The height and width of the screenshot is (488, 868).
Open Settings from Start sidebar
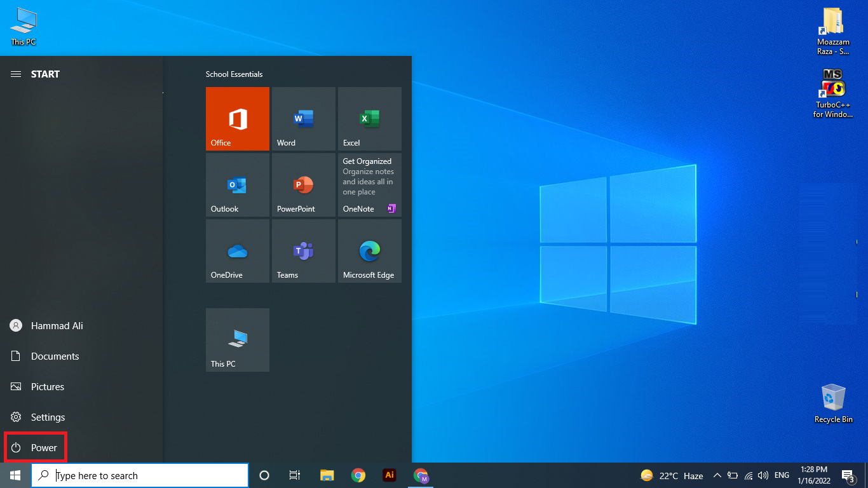(81, 417)
